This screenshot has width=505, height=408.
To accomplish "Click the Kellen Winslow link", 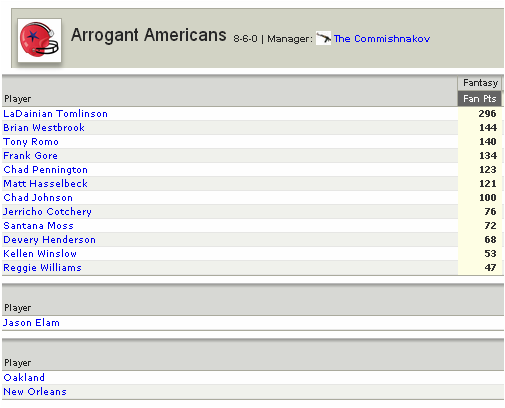I will tap(40, 254).
